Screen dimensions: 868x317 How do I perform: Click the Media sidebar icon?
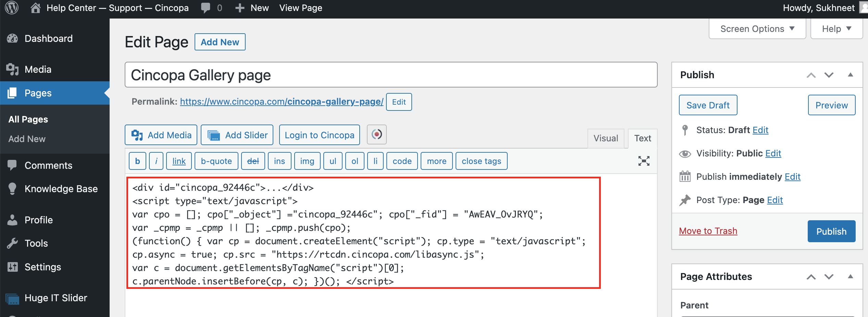click(12, 69)
